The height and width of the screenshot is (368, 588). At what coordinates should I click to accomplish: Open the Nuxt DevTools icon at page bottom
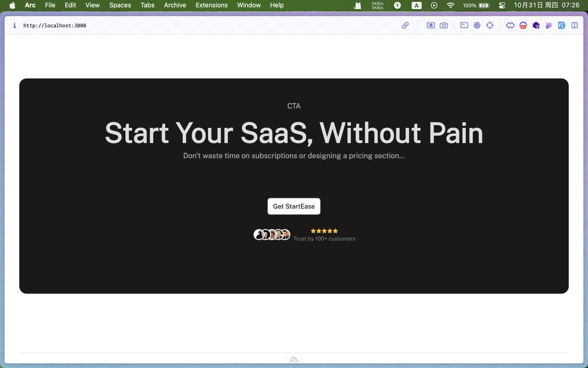(x=294, y=360)
